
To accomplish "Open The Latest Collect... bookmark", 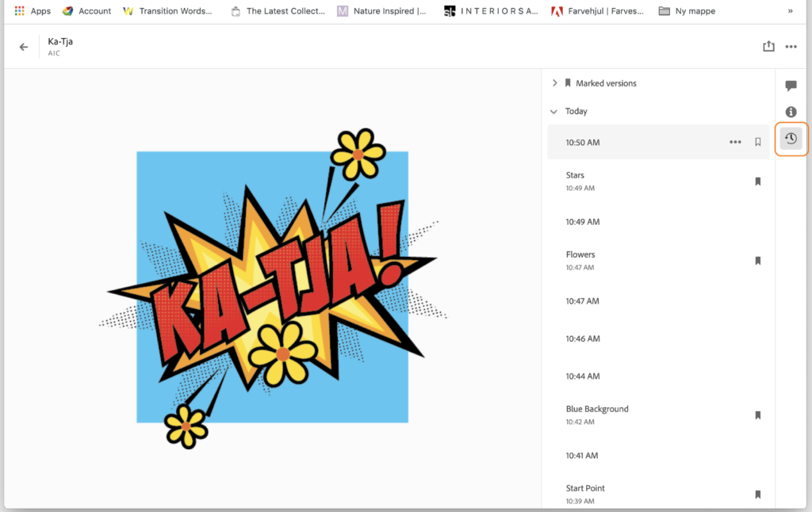I will [278, 11].
